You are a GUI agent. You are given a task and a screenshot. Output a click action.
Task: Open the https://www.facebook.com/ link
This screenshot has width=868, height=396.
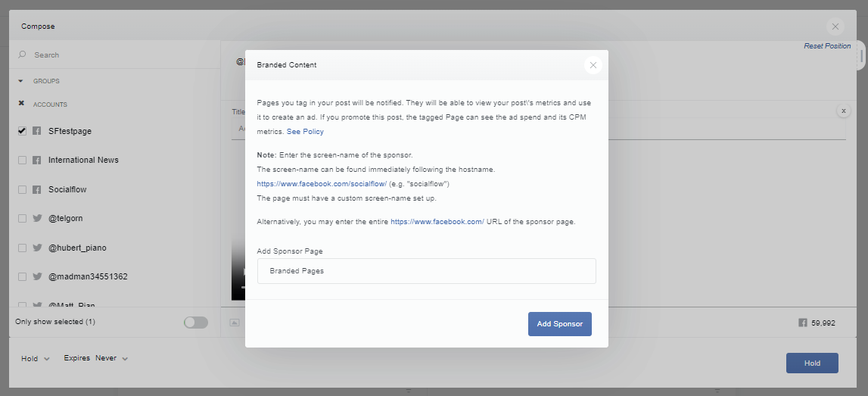[x=437, y=222]
